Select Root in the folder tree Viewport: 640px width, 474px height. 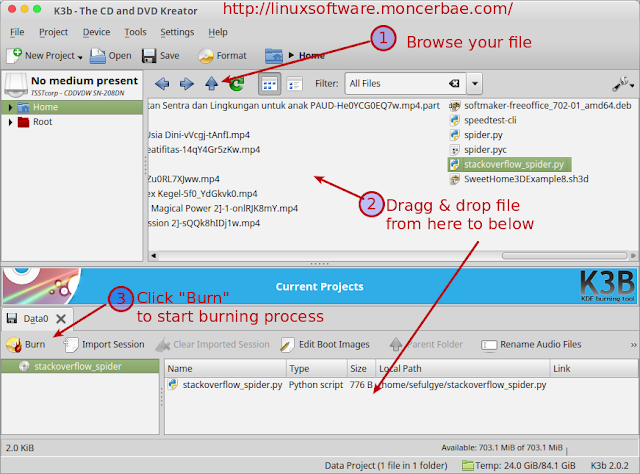click(x=42, y=122)
